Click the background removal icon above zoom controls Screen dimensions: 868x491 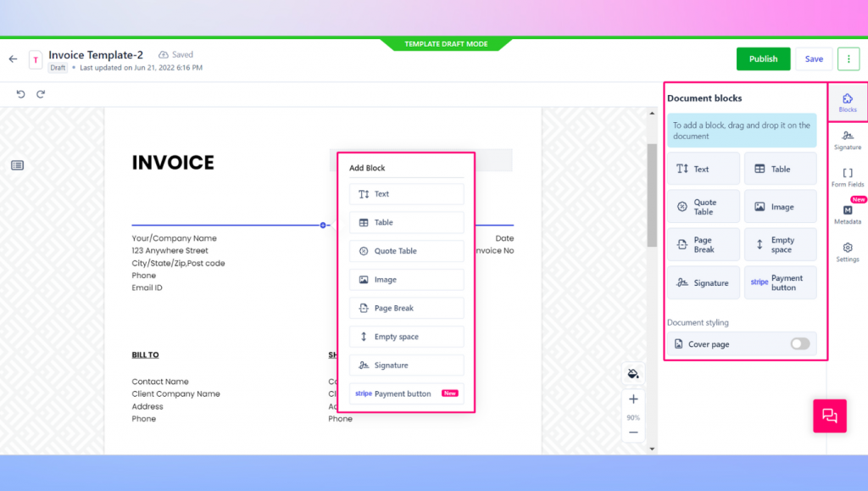(x=633, y=373)
